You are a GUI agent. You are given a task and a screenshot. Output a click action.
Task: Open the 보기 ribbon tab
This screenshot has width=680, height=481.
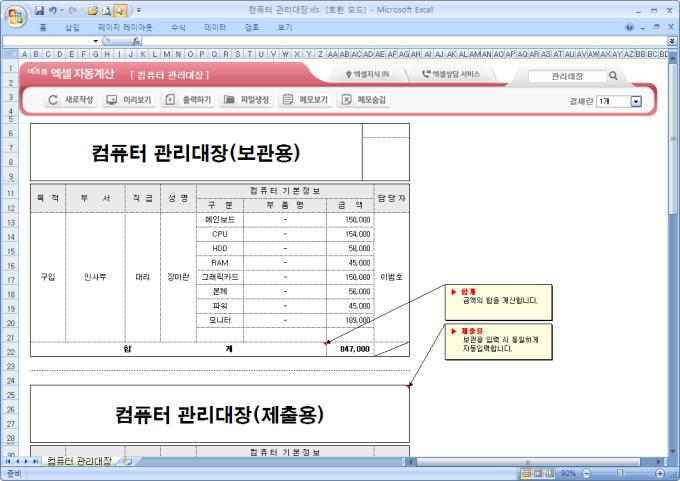[x=285, y=27]
